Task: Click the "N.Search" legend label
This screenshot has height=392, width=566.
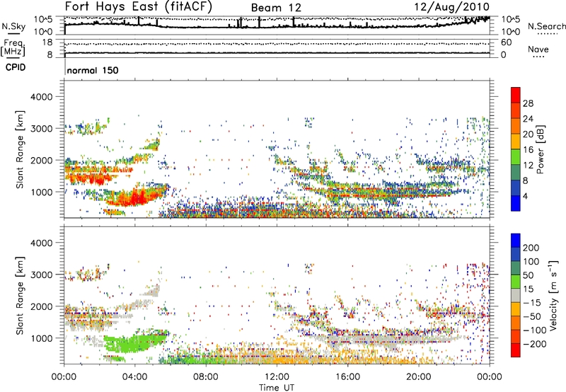Action: [x=546, y=26]
